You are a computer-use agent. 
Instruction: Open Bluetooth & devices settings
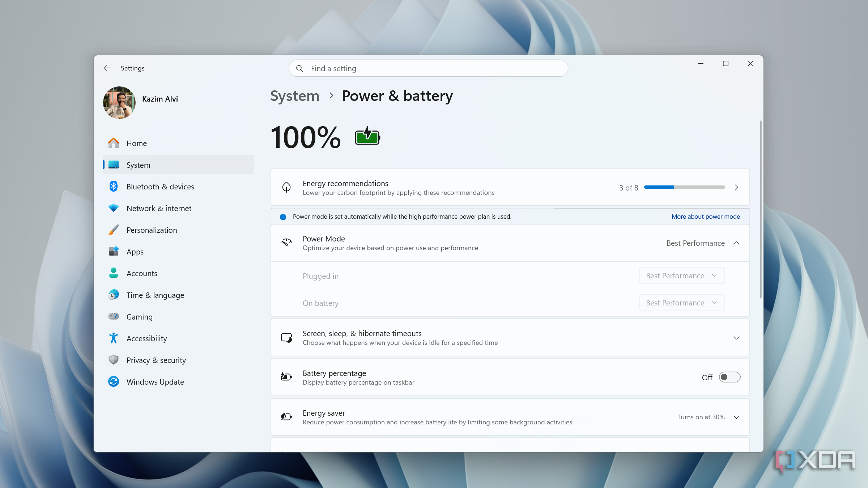(x=178, y=187)
